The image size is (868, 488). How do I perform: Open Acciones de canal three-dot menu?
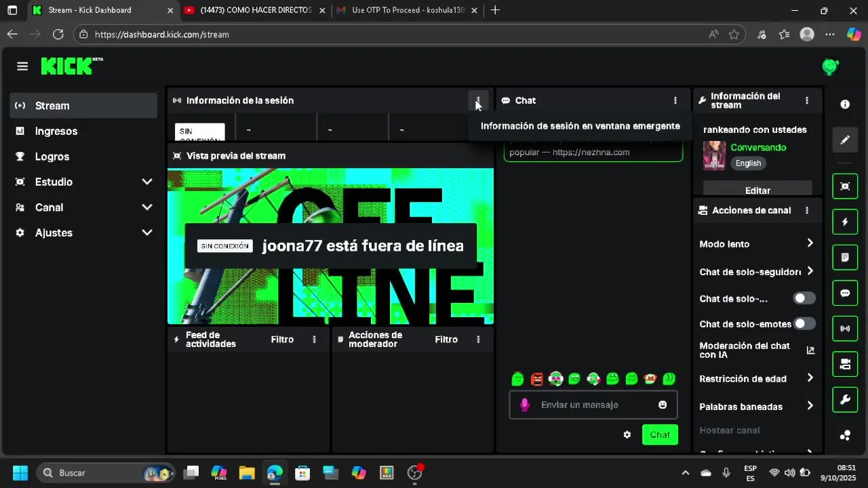pos(806,210)
